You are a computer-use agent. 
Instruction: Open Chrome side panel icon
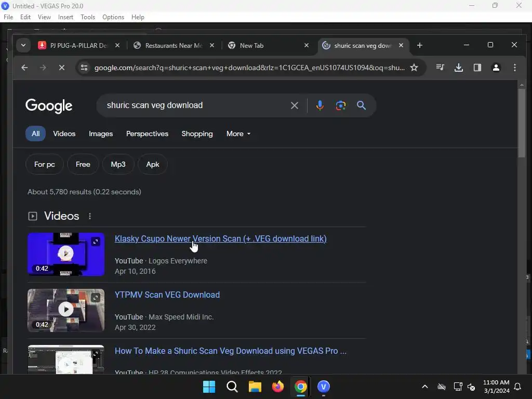477,68
